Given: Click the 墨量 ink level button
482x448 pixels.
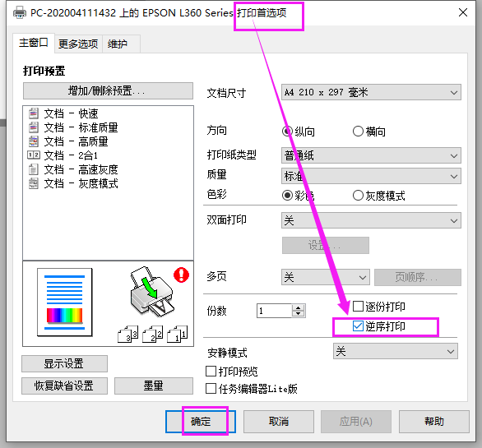Looking at the screenshot, I should coord(154,386).
